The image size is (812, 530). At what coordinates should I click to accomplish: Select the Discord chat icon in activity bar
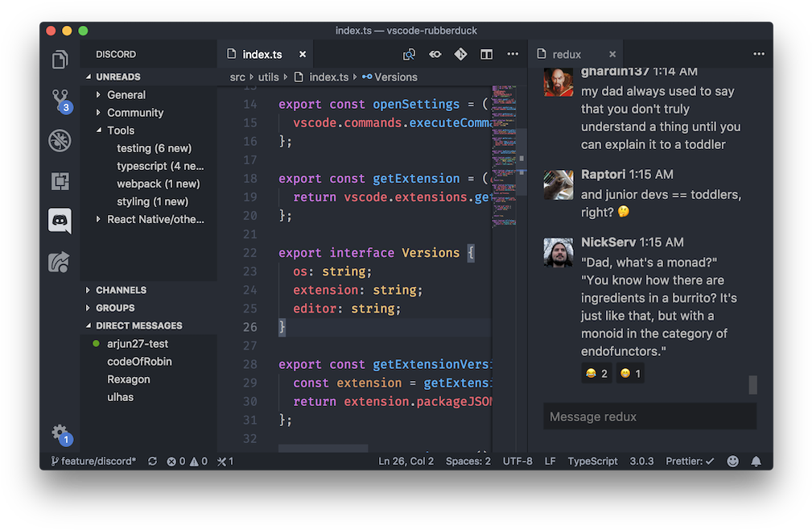point(60,221)
